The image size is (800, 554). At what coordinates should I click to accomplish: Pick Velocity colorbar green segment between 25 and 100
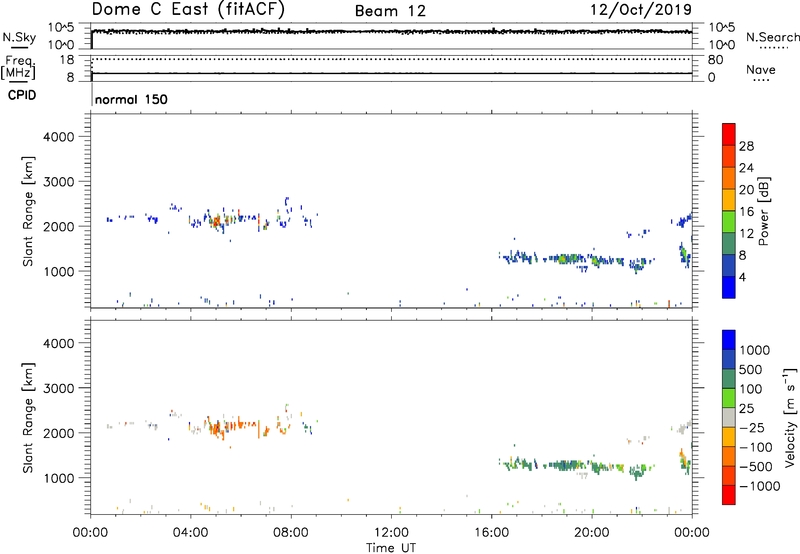[729, 398]
